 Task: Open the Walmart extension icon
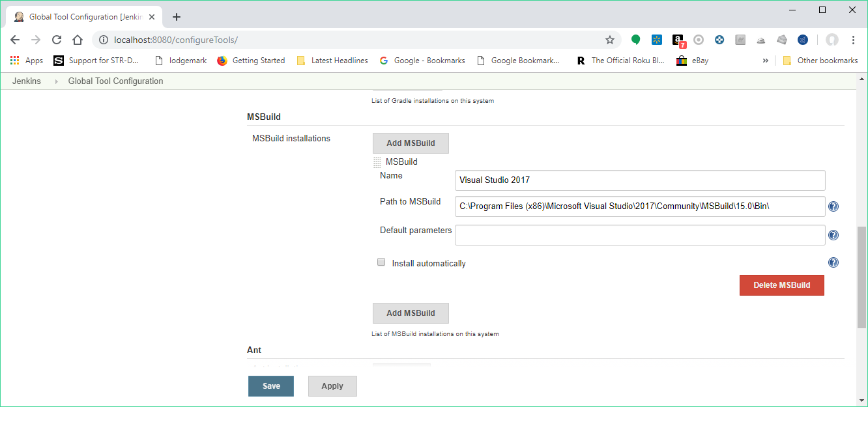pos(657,40)
